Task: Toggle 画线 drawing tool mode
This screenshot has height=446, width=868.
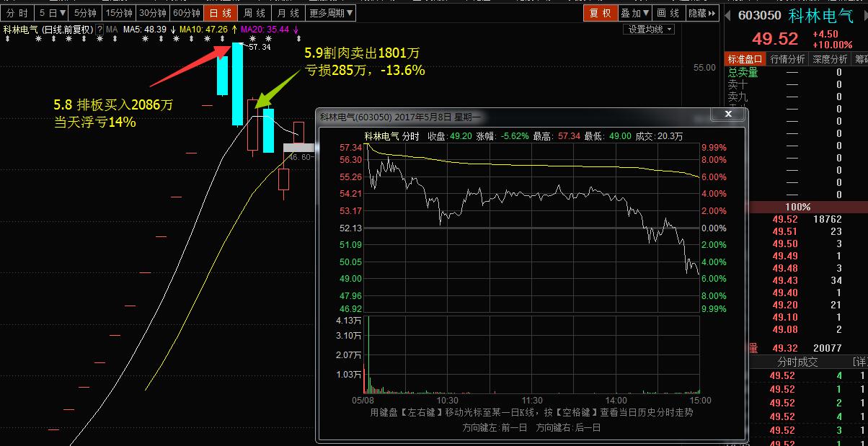Action: (x=668, y=13)
